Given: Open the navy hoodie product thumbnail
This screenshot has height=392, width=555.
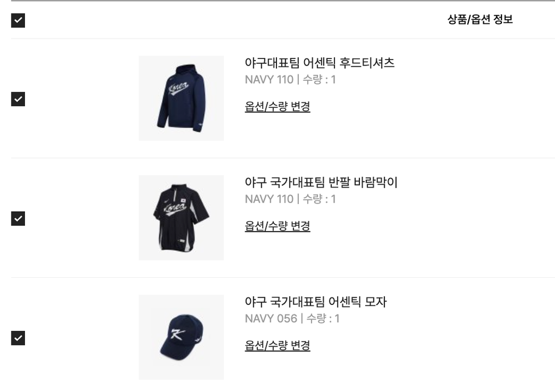Looking at the screenshot, I should click(x=181, y=98).
